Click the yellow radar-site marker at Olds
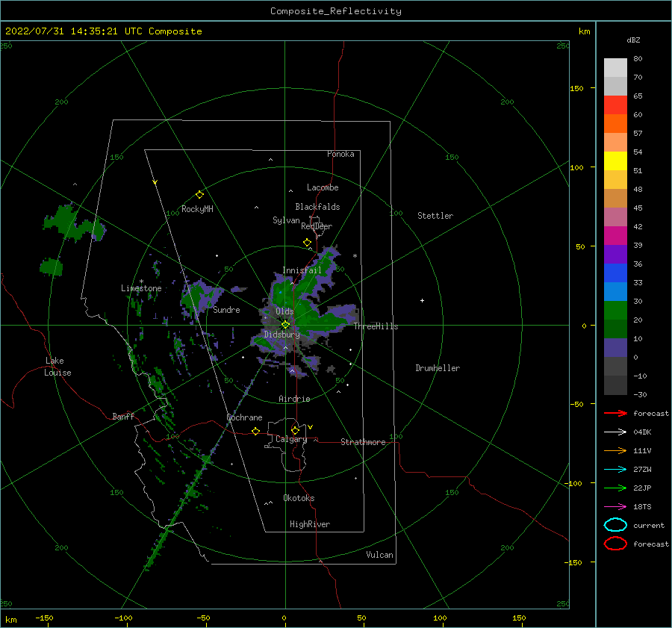 [285, 325]
